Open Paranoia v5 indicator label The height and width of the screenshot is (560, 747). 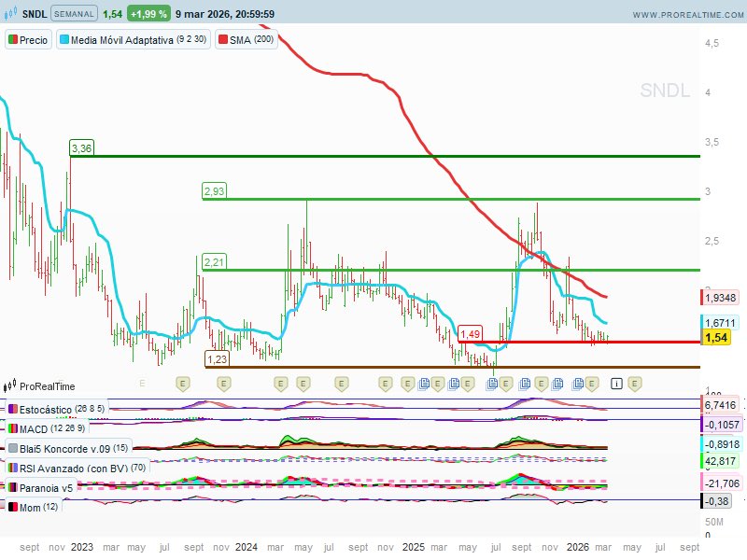click(x=41, y=487)
